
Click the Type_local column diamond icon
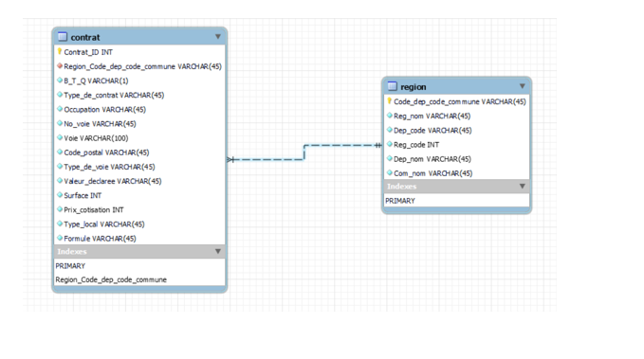60,224
